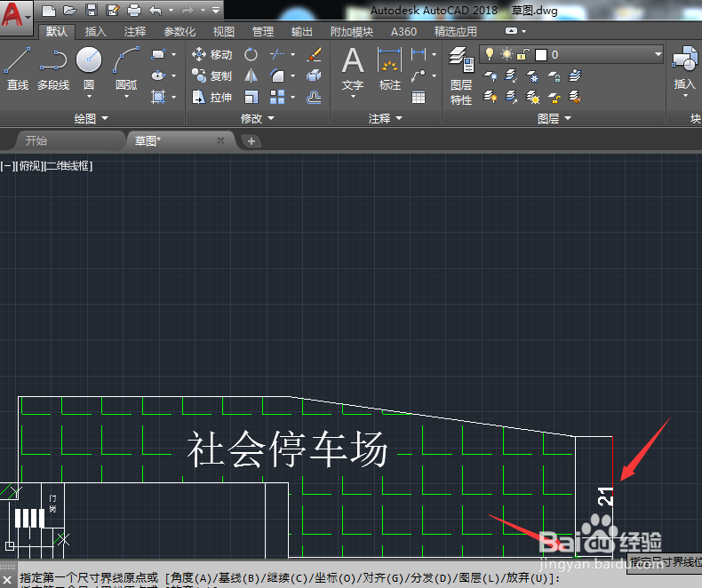Viewport: 702px width, 588px height.
Task: Select the hatch fill tool
Action: tap(158, 97)
